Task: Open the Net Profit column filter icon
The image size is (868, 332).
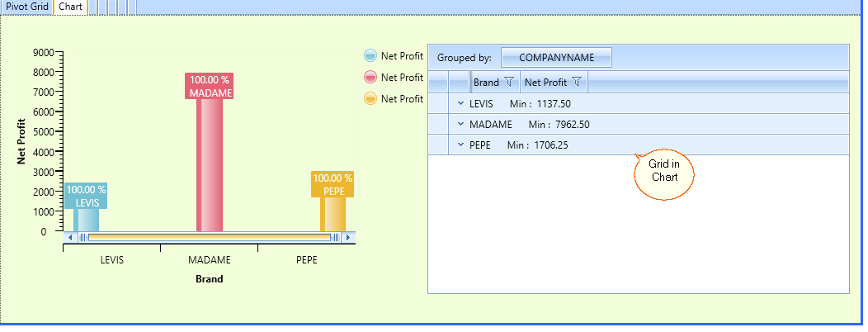Action: [x=576, y=82]
